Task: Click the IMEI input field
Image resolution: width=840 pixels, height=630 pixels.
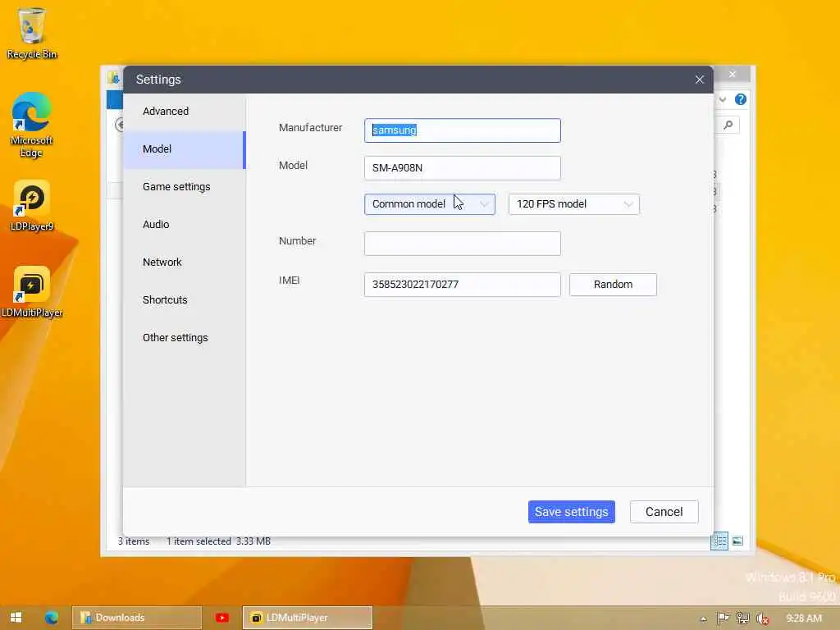Action: coord(463,285)
